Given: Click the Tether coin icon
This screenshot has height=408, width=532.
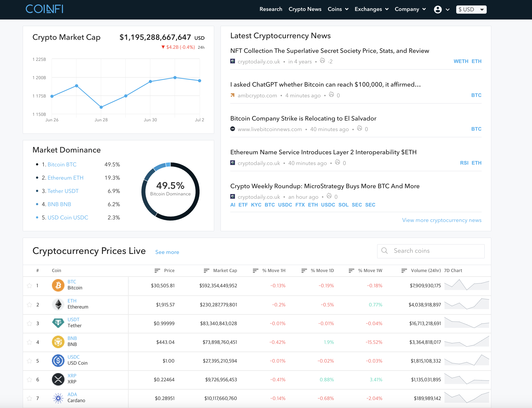Looking at the screenshot, I should (58, 323).
